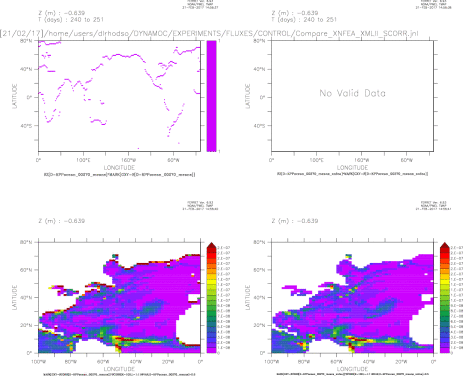Click the dark red arrow atop bottom-left colorbar

211,245
